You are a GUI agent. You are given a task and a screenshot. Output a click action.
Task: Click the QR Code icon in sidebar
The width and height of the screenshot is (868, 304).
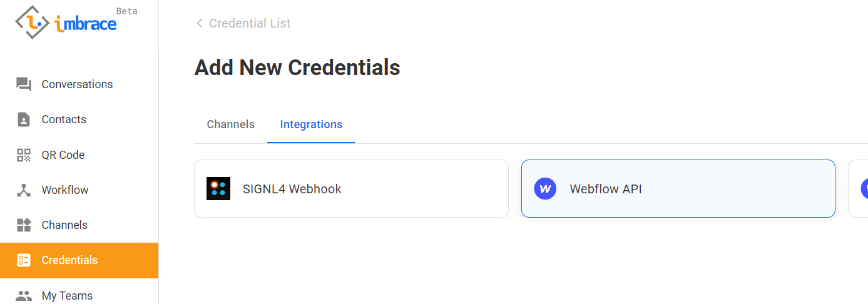tap(24, 155)
